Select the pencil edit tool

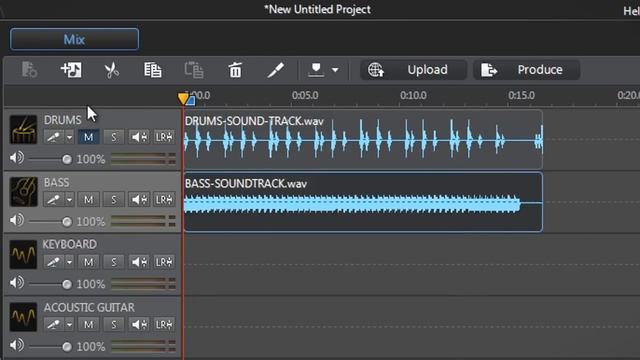(x=276, y=70)
